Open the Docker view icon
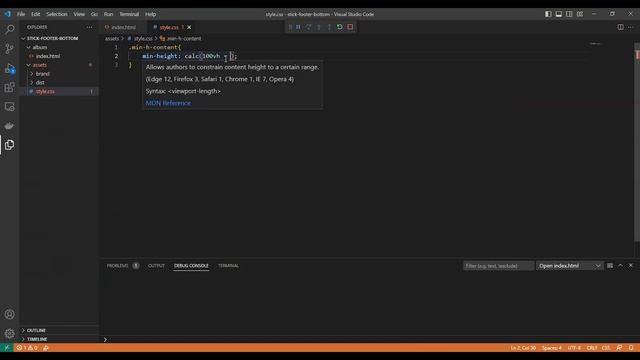The height and width of the screenshot is (360, 640). pos(9,126)
